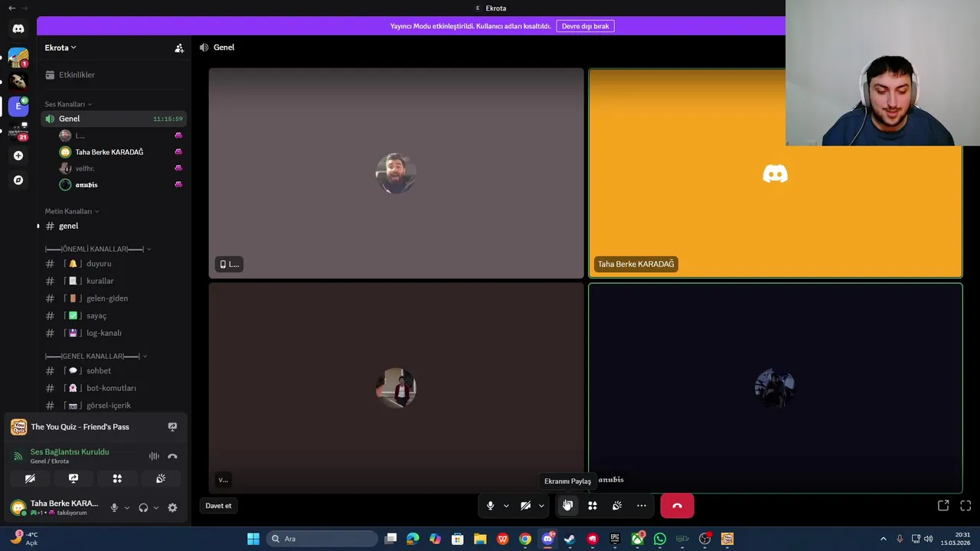The image size is (980, 551).
Task: Open soundboard icon in call controls
Action: point(617,506)
